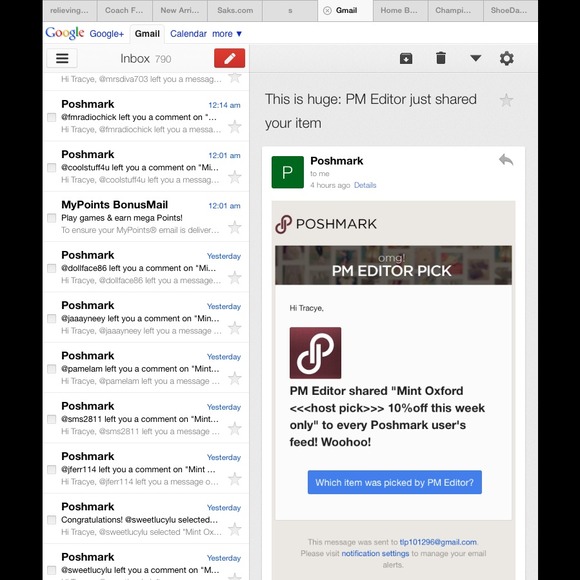Show message Details under Poshmark sender
Image resolution: width=580 pixels, height=580 pixels.
pyautogui.click(x=365, y=185)
